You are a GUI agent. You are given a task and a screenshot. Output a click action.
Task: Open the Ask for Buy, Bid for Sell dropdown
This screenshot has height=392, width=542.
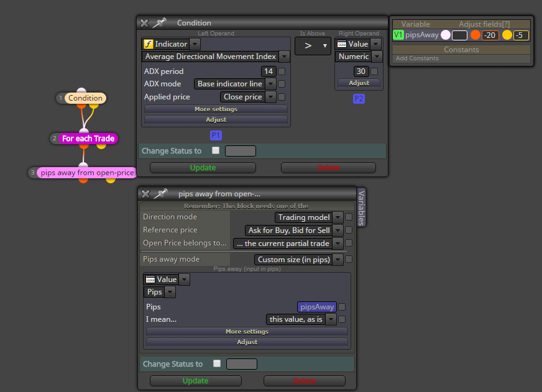coord(338,230)
